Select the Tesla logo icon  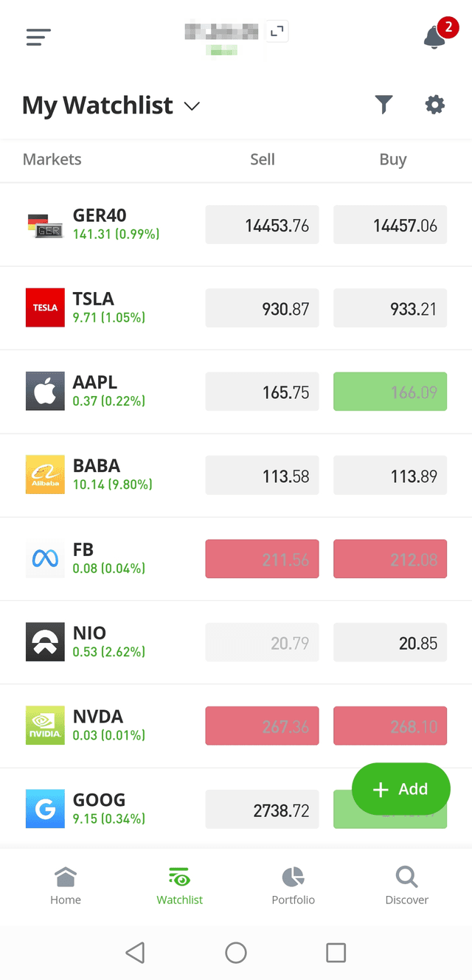(x=44, y=307)
